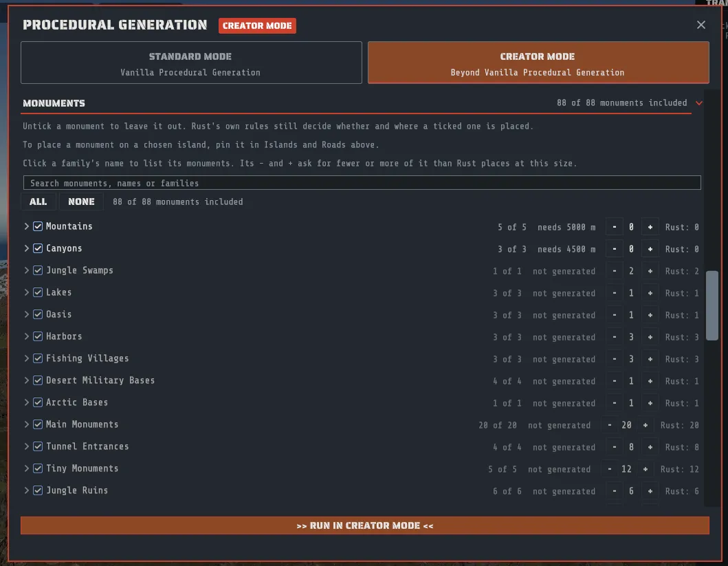Expand the Jungle Ruins family
Viewport: 728px width, 566px height.
(x=26, y=490)
